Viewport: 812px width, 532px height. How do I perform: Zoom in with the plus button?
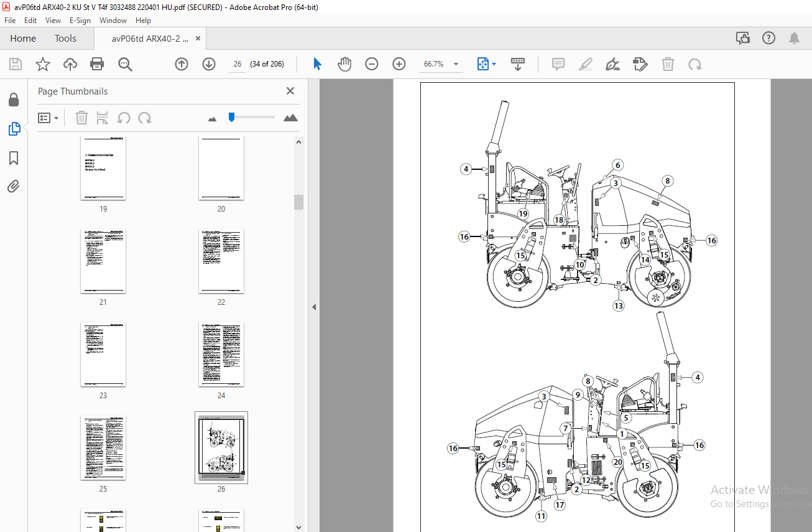click(x=399, y=64)
